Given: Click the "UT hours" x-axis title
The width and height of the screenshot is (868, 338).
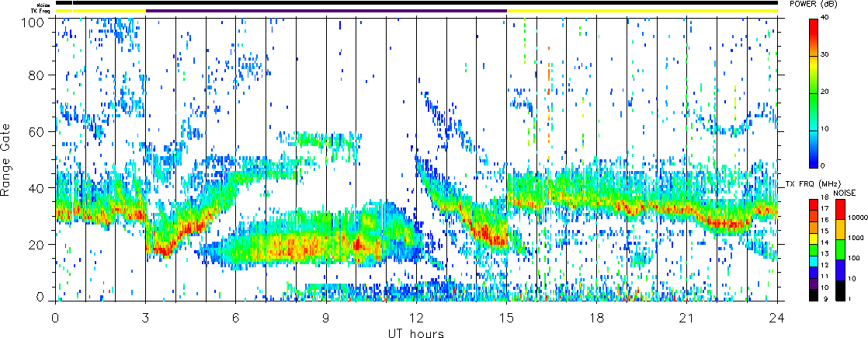Looking at the screenshot, I should 416,333.
